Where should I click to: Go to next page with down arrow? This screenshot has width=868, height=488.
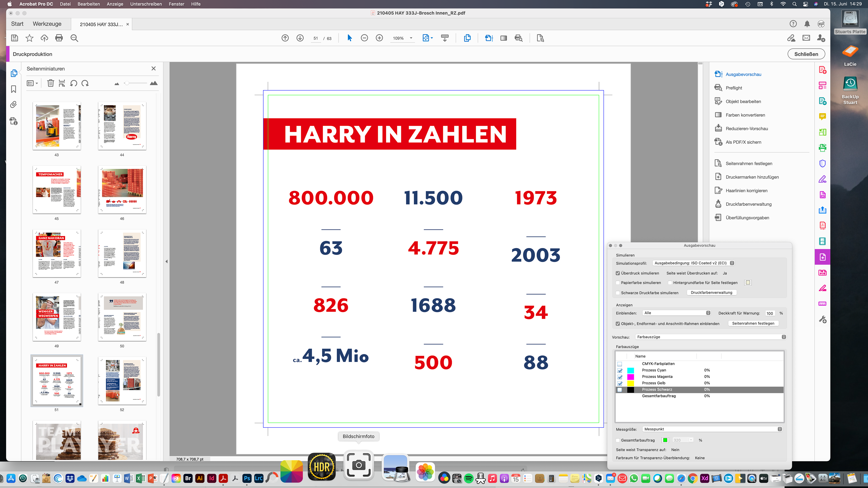(300, 38)
